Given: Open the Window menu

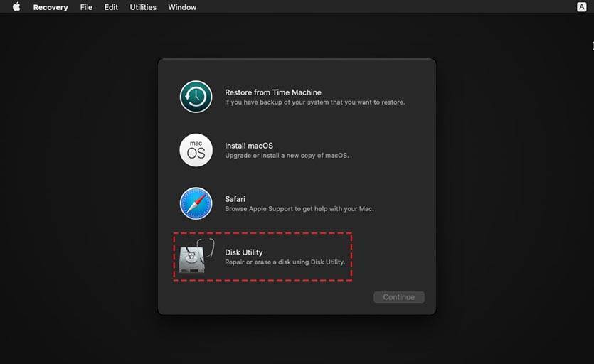Looking at the screenshot, I should (x=182, y=7).
